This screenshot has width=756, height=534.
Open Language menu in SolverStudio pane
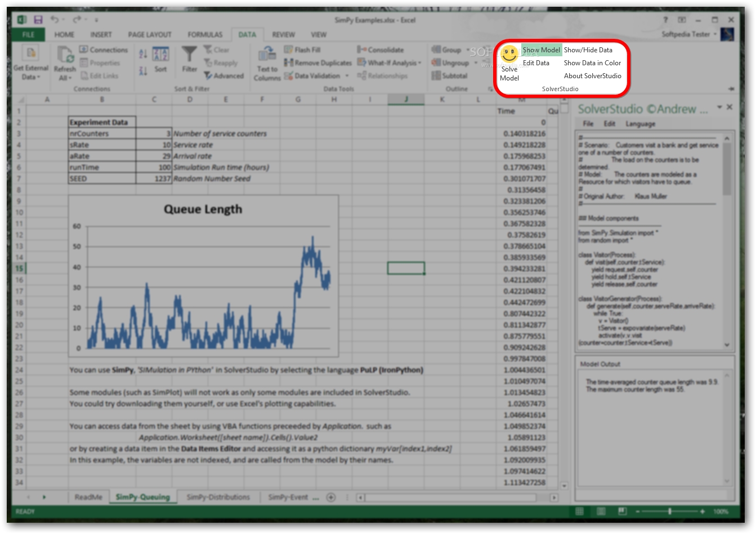tap(640, 123)
